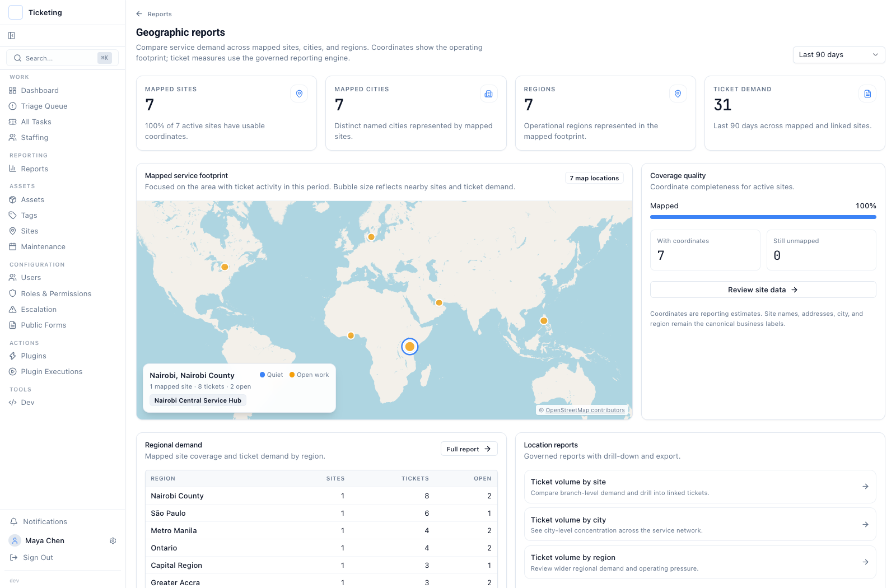Select the Arabian Peninsula map bubble
The width and height of the screenshot is (896, 588).
(439, 303)
